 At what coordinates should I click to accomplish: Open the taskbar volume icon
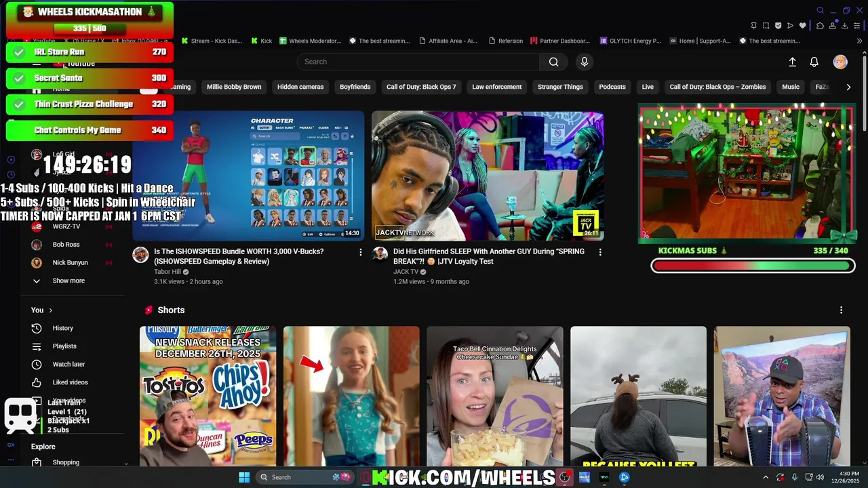pos(821,477)
